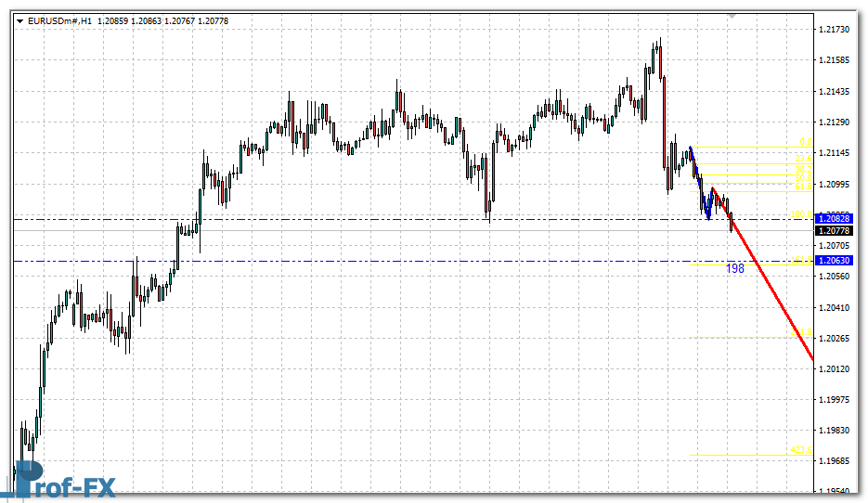
Task: Click the Fibonacci 38.2 level label
Action: pyautogui.click(x=804, y=170)
